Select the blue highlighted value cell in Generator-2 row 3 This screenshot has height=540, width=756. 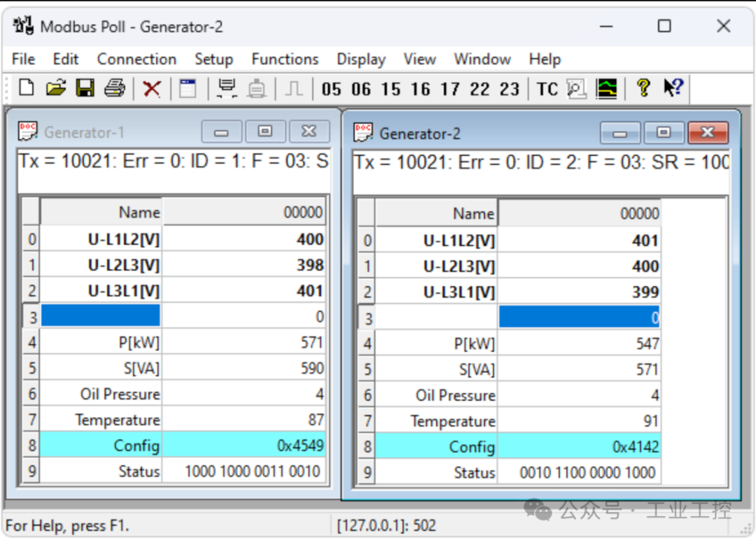pyautogui.click(x=580, y=318)
